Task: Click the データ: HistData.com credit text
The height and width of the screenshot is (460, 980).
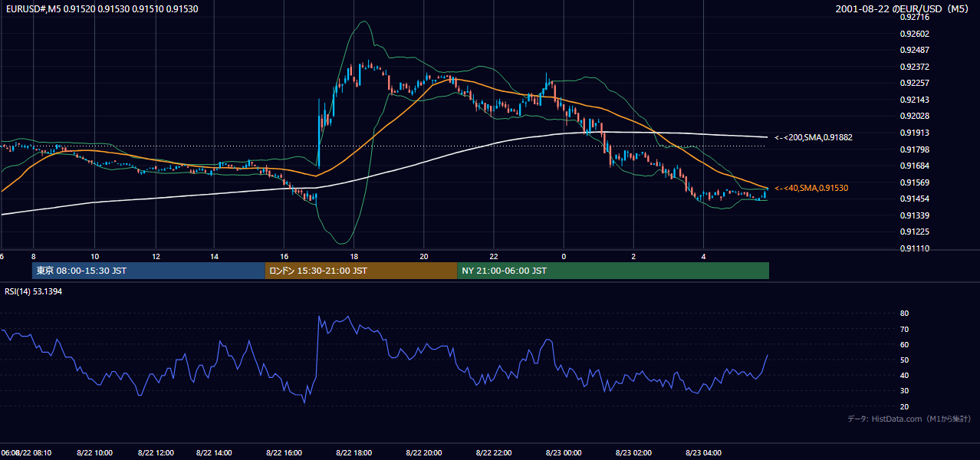Action: (909, 419)
